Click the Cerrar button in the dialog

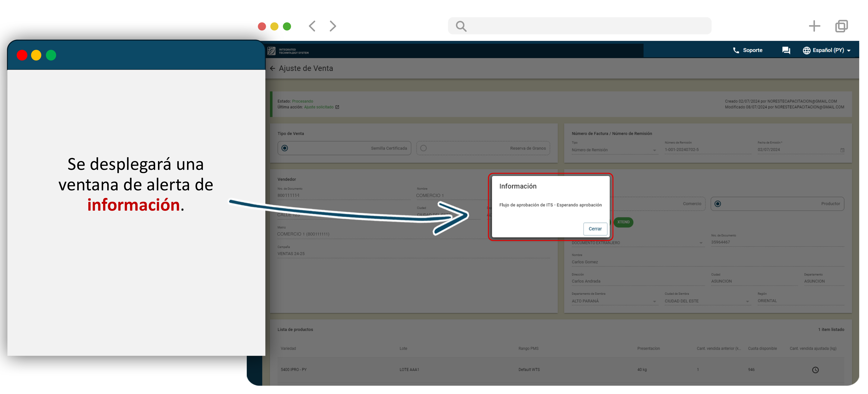click(595, 229)
